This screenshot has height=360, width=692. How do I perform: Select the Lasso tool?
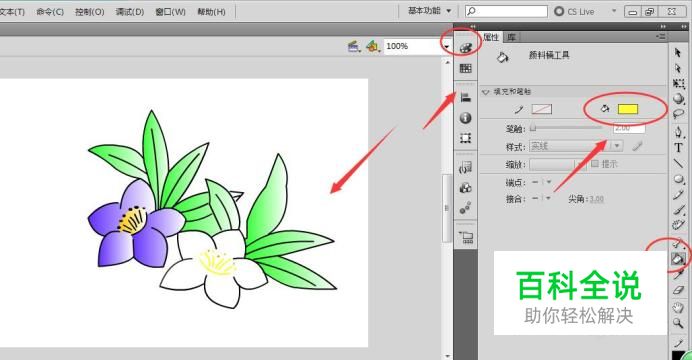click(x=678, y=114)
